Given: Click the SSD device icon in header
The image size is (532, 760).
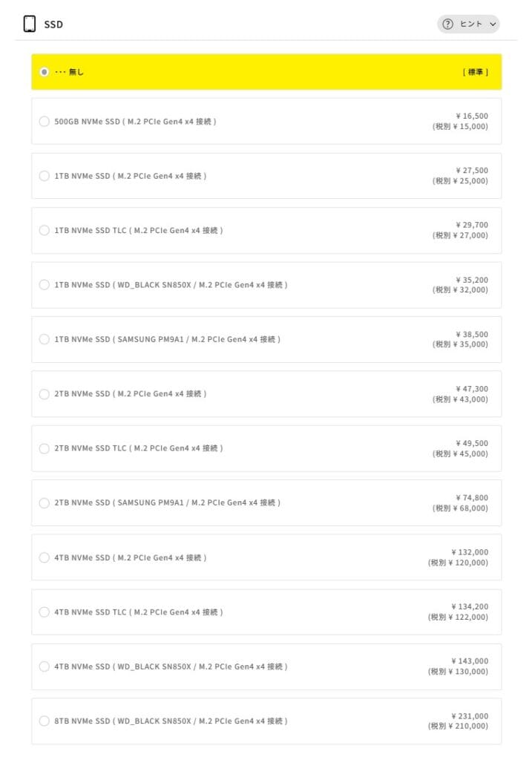Looking at the screenshot, I should pos(30,24).
